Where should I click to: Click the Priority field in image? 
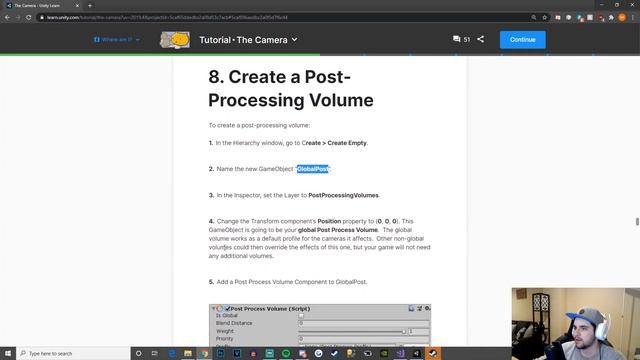pyautogui.click(x=364, y=339)
